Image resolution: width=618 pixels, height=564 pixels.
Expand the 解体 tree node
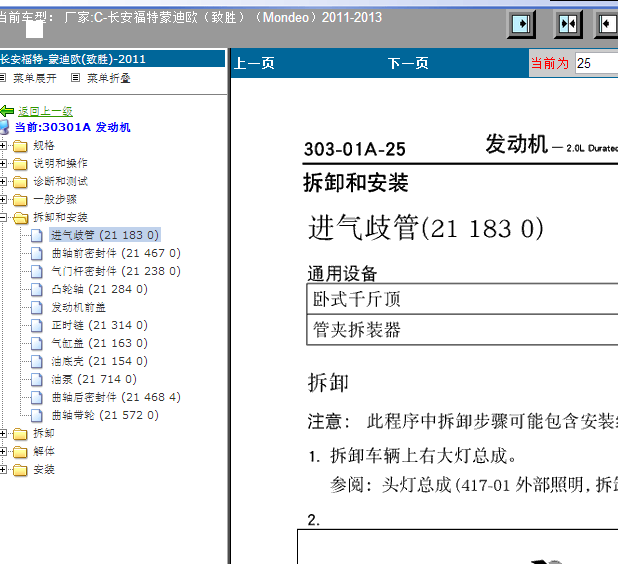pyautogui.click(x=3, y=451)
